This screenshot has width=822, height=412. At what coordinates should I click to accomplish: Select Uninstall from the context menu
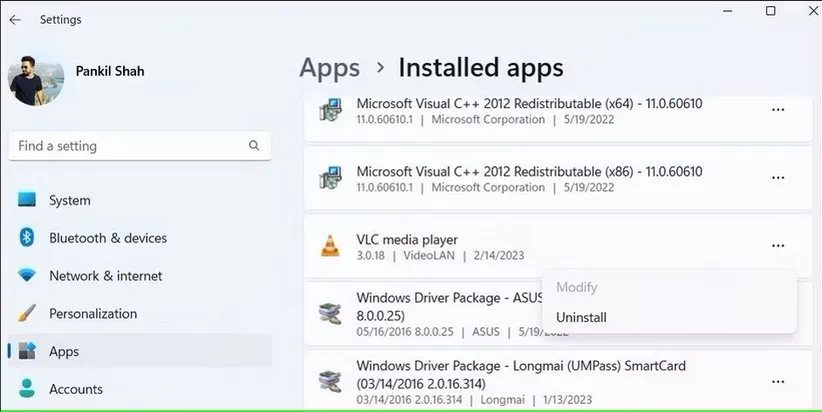[581, 317]
